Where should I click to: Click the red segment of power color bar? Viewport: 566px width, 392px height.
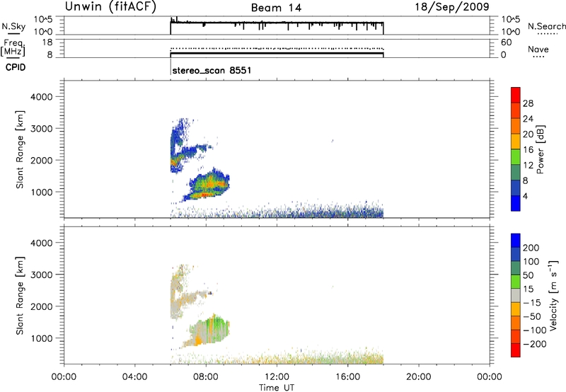point(516,95)
